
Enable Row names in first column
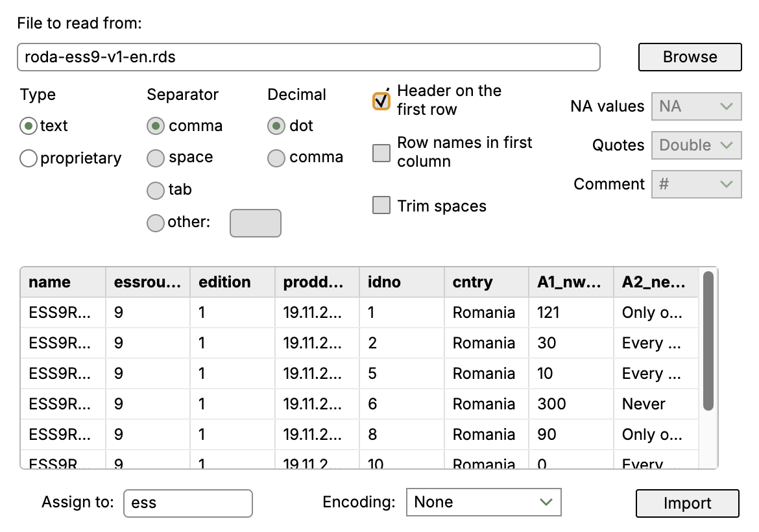point(381,152)
